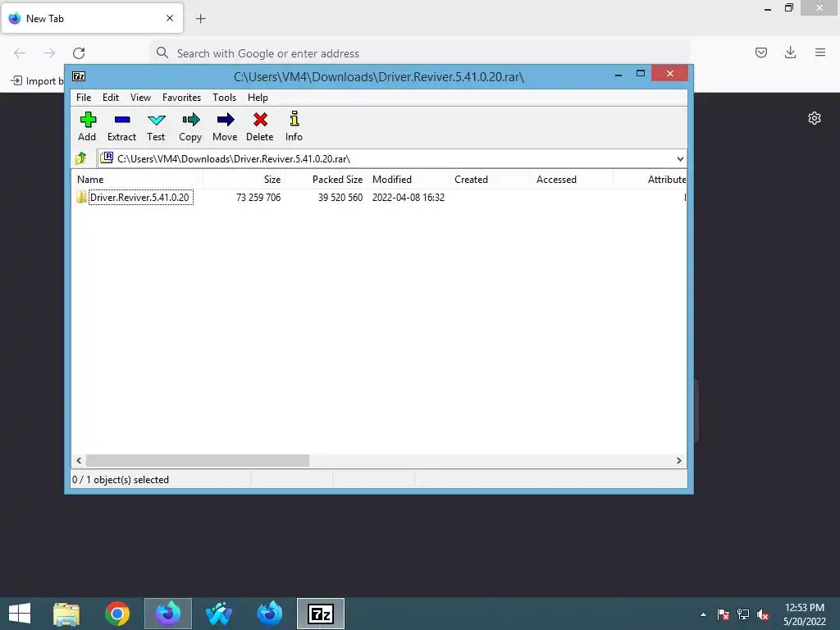
Task: Sort by the Modified column header
Action: (409, 180)
